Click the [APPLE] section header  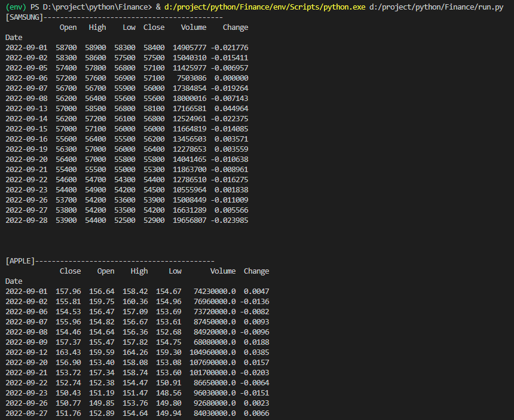[20, 260]
